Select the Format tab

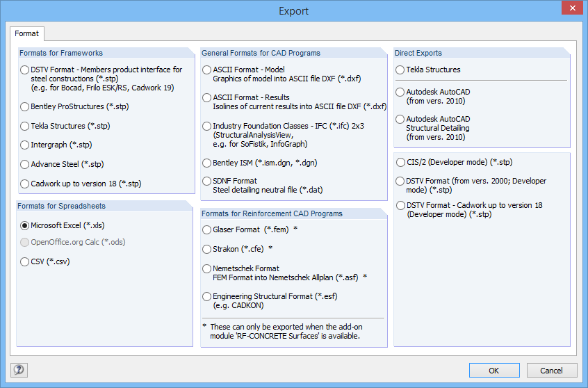click(27, 33)
